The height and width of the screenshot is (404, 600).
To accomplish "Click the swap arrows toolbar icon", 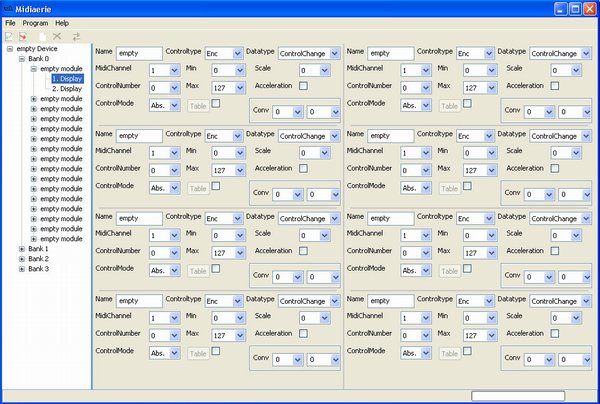I will coord(75,35).
